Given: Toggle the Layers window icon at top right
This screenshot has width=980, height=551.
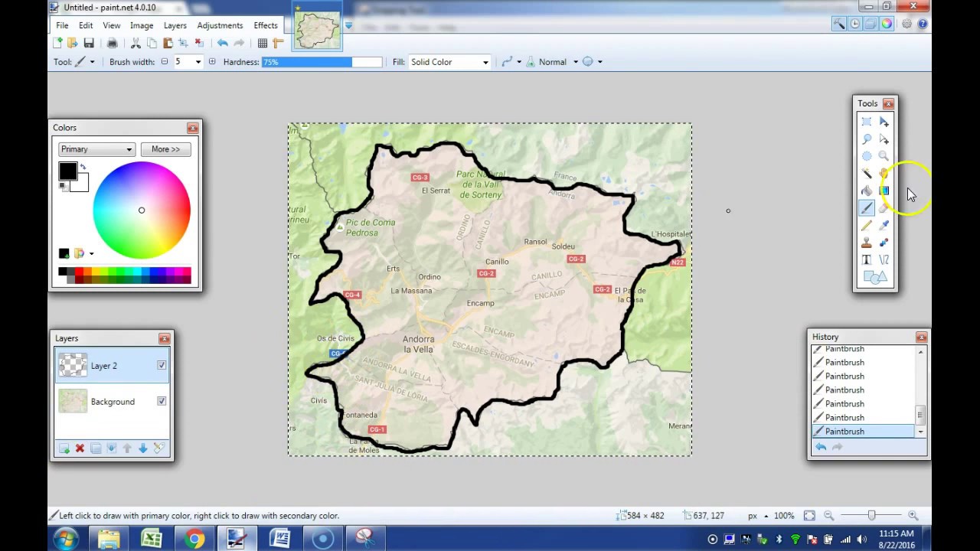Looking at the screenshot, I should pos(871,24).
